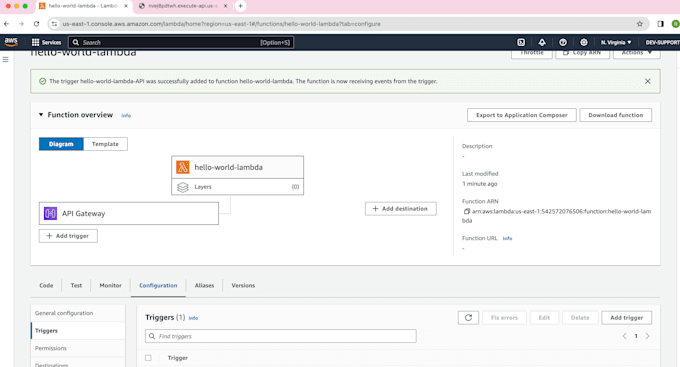680x367 pixels.
Task: Open a new browser tab
Action: pos(240,6)
